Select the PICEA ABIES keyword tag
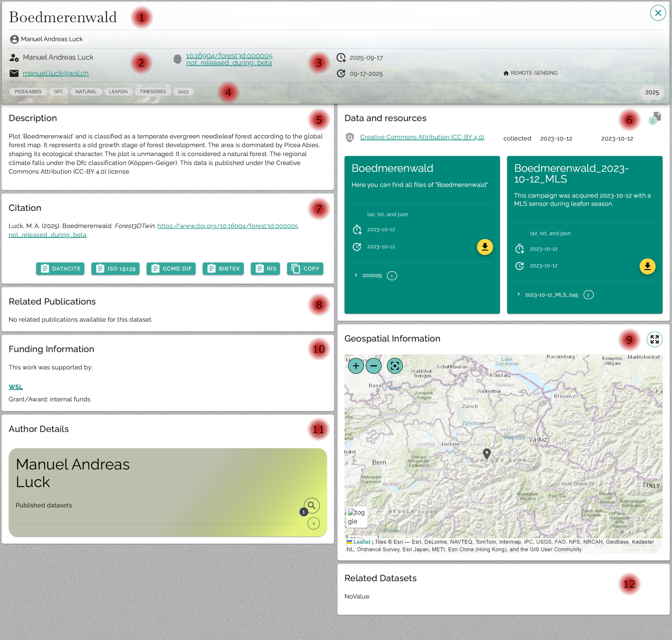672x640 pixels. click(28, 92)
